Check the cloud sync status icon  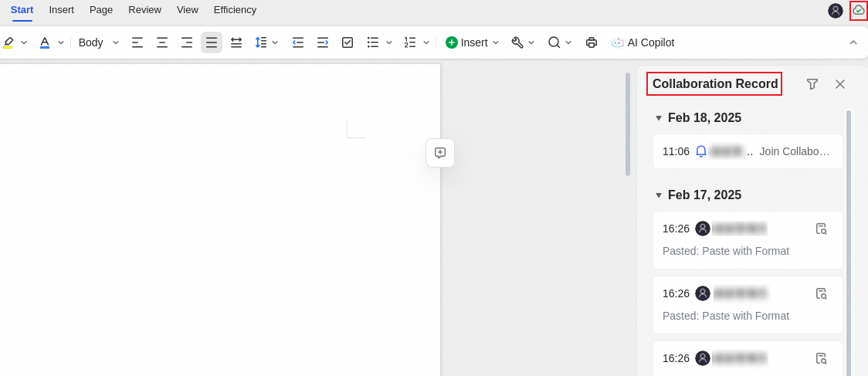(859, 11)
